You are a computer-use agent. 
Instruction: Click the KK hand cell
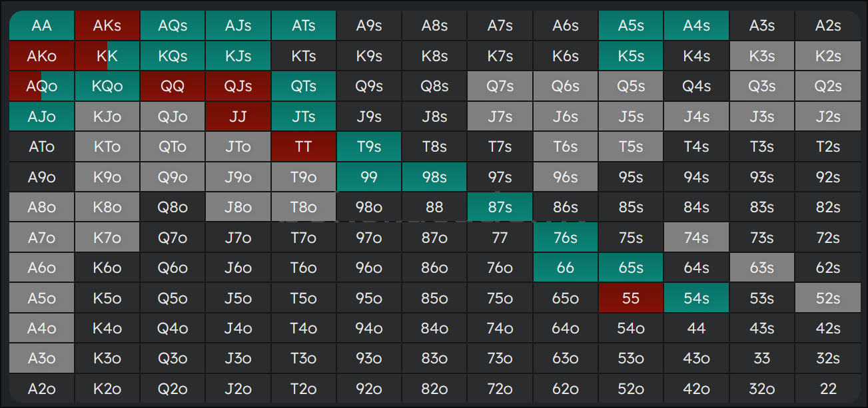[107, 56]
